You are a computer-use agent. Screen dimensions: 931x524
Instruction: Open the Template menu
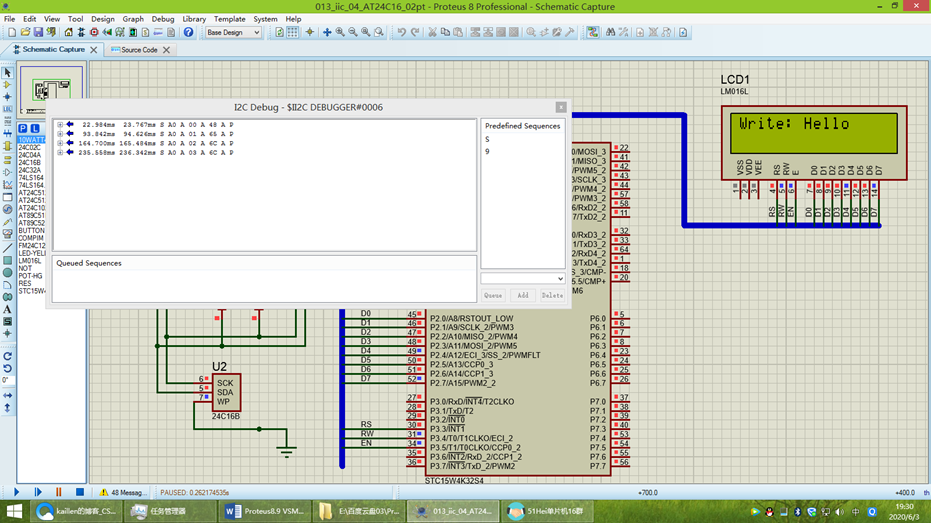[230, 19]
